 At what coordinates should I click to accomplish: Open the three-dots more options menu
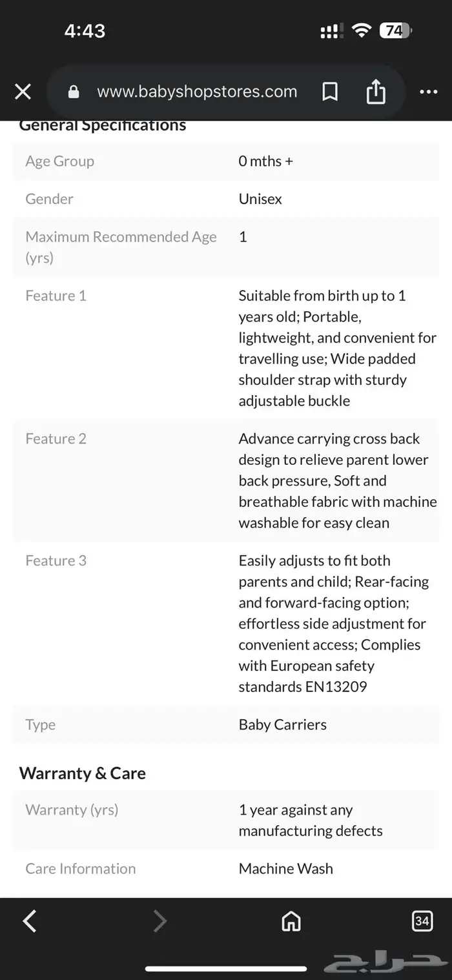tap(428, 92)
